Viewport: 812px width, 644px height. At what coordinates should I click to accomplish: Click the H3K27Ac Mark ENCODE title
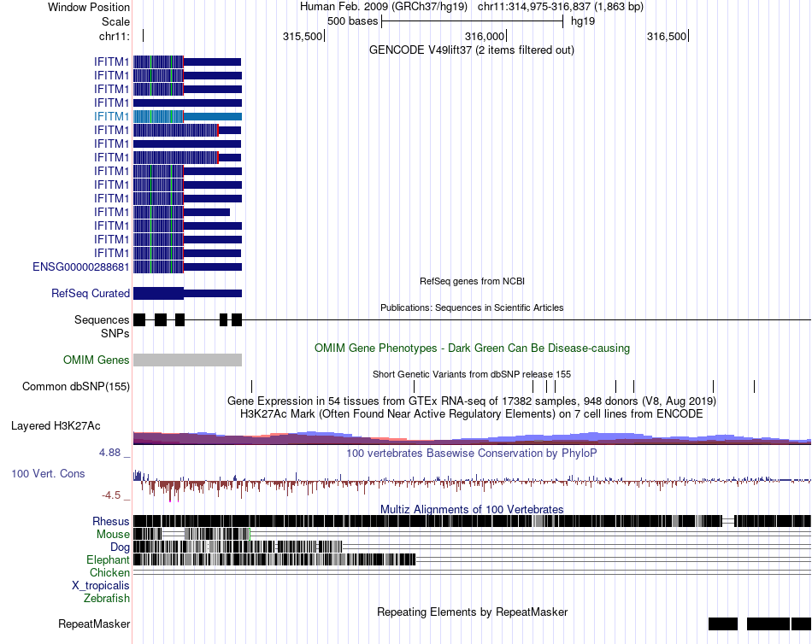(x=472, y=413)
